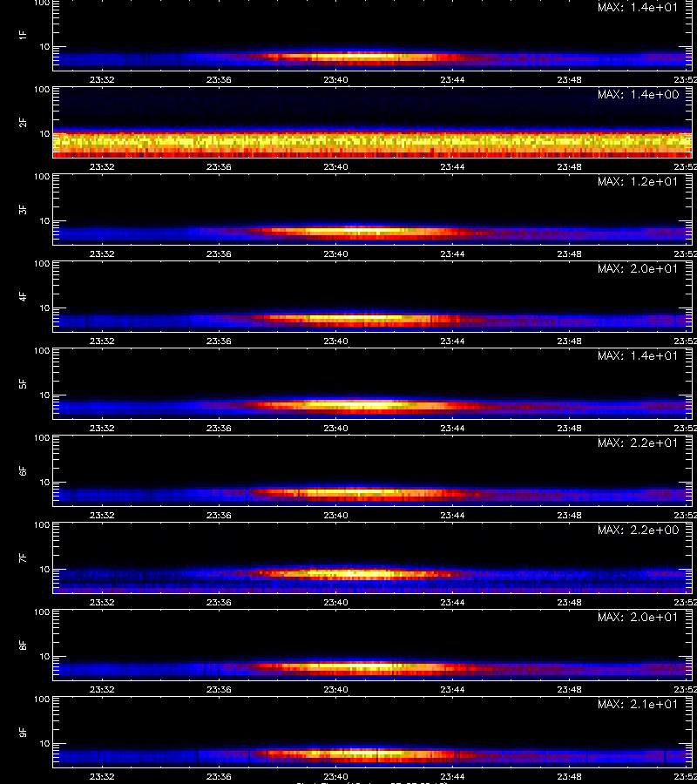Screen dimensions: 697x784
Task: Click the 3F panel axis label
Action: pyautogui.click(x=23, y=209)
